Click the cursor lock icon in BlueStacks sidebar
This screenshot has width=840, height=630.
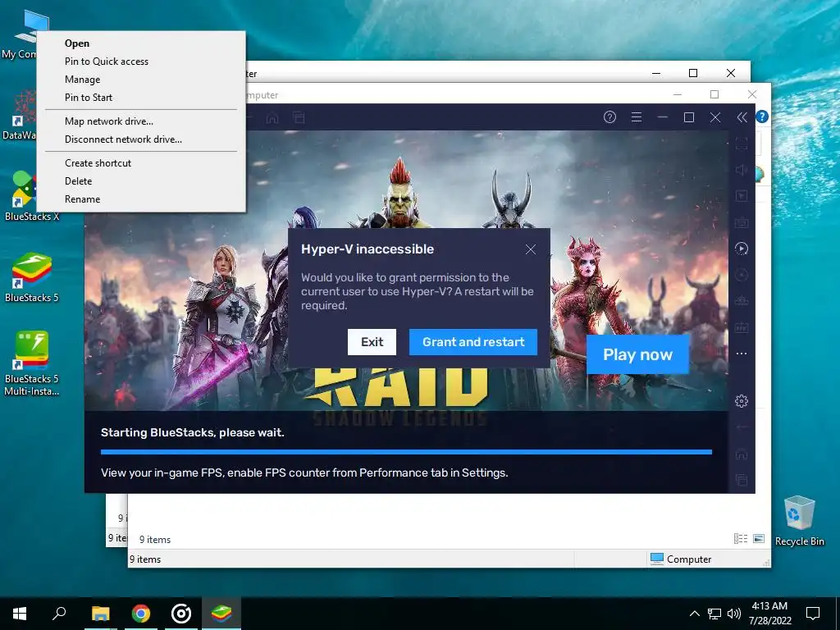point(742,196)
